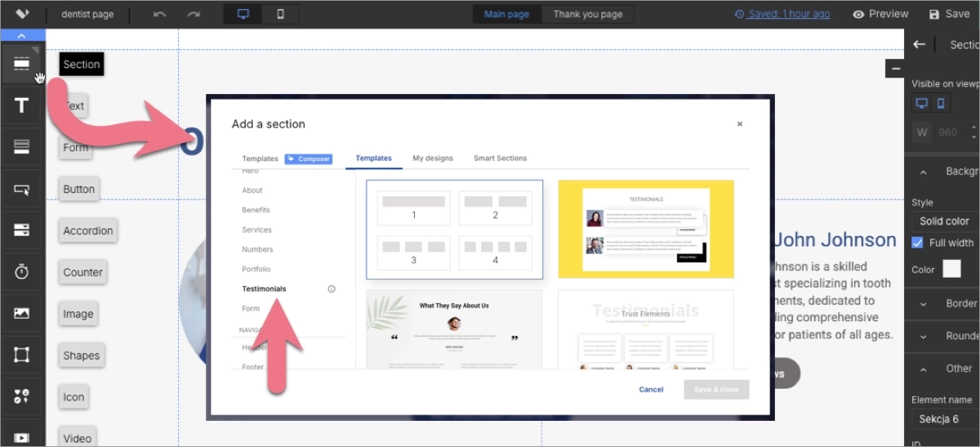Pick the What They Say About Us template

454,329
